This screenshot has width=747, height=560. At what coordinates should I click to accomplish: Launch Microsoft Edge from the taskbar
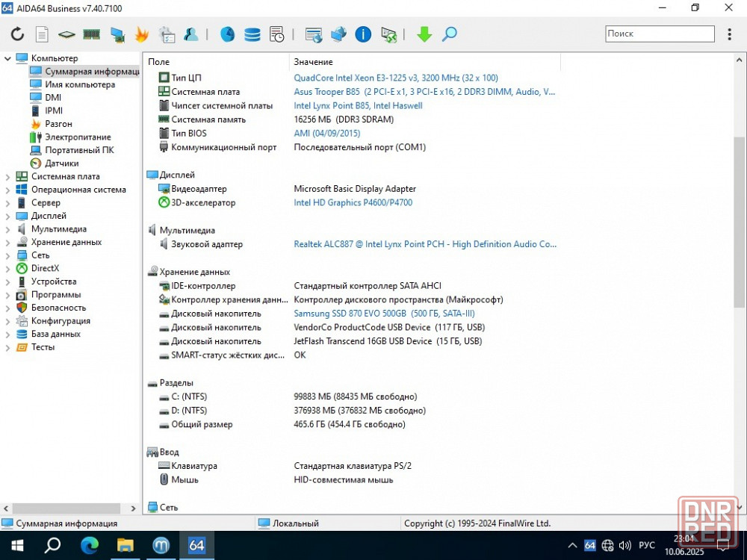pos(89,545)
